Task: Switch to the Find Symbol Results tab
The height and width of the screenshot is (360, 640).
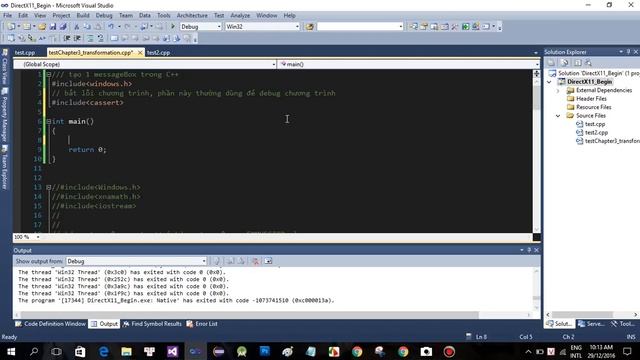Action: (152, 324)
